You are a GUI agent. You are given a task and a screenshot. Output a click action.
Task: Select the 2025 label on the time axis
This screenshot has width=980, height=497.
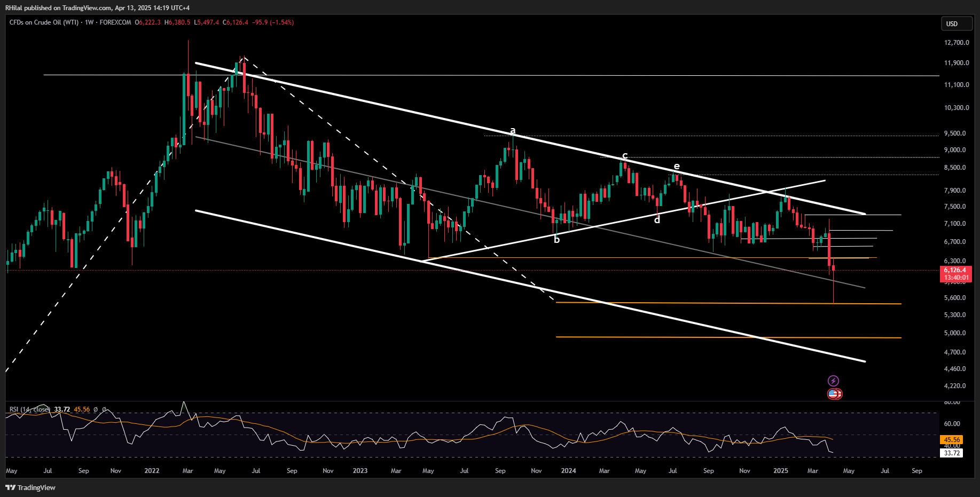(781, 471)
